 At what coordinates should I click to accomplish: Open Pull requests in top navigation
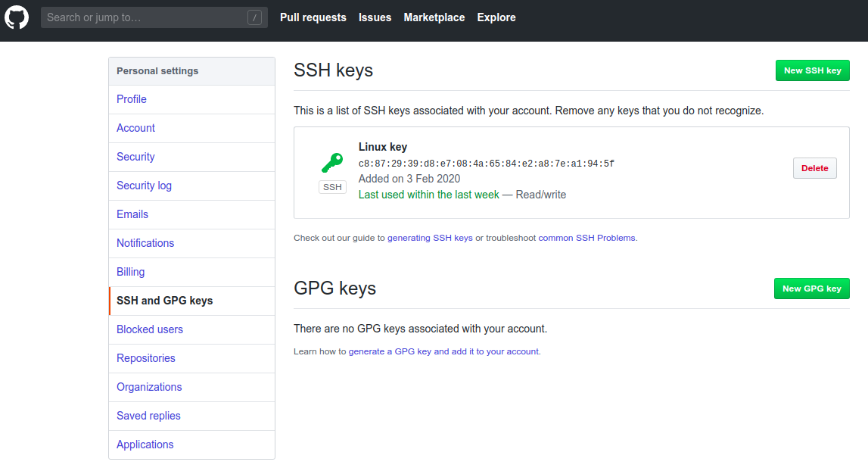(x=313, y=17)
